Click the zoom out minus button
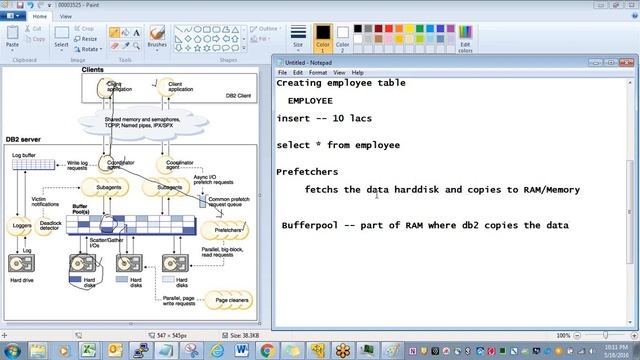 (x=577, y=336)
